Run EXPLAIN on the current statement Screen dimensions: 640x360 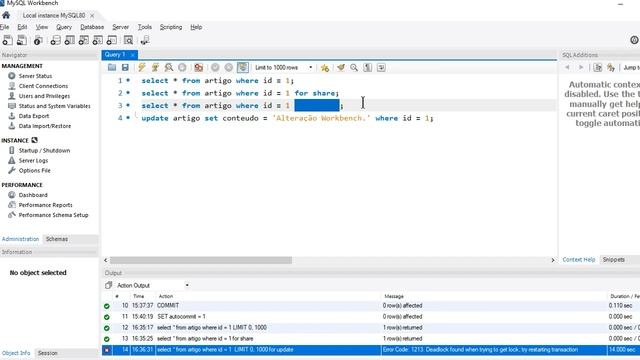pyautogui.click(x=169, y=67)
